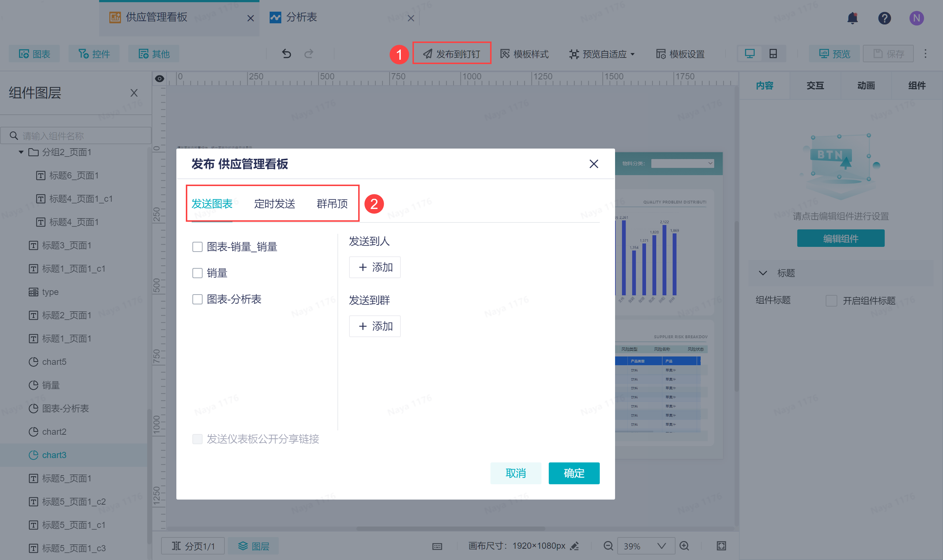This screenshot has height=560, width=943.
Task: Select the chart2 layer
Action: (74, 431)
